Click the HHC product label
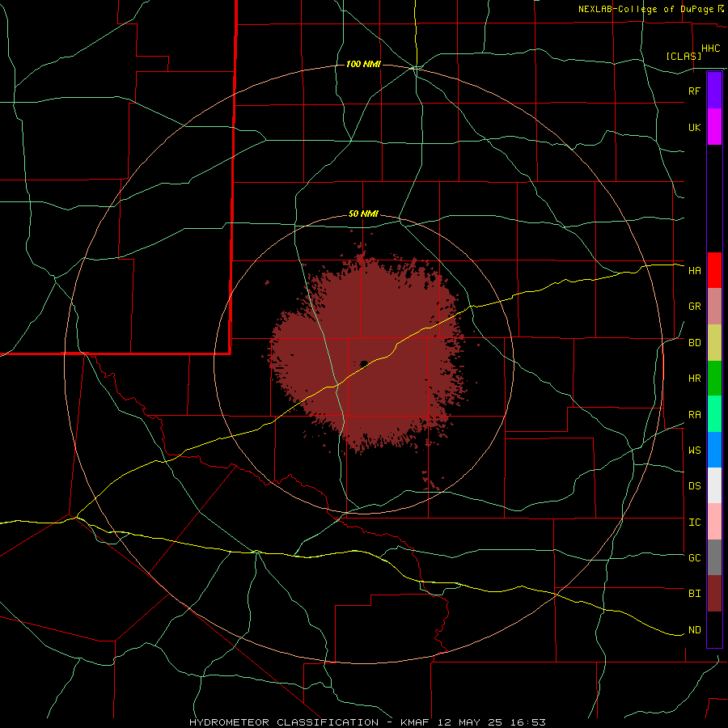 click(x=710, y=49)
